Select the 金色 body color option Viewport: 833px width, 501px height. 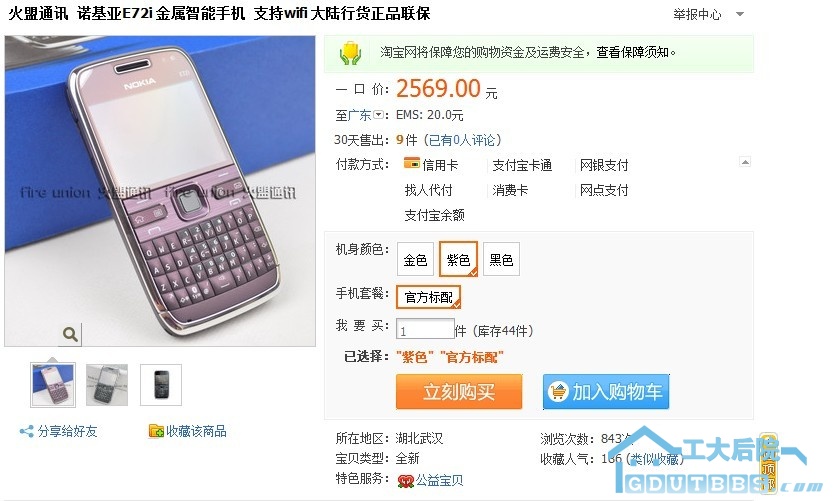coord(415,259)
